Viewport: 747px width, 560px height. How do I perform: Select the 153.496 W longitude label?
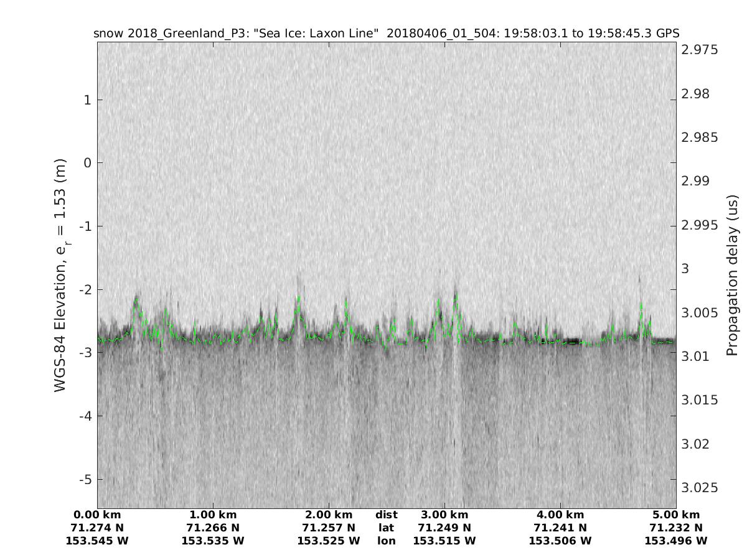(x=676, y=541)
